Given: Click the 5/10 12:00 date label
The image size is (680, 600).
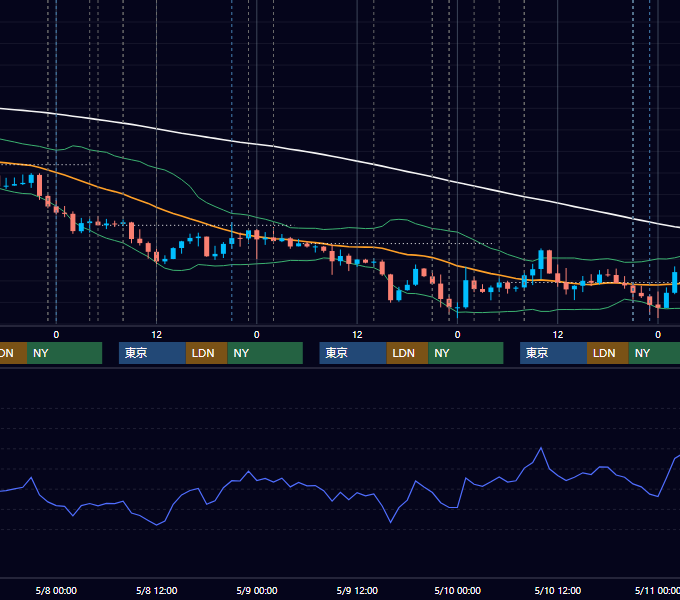Looking at the screenshot, I should click(x=558, y=590).
